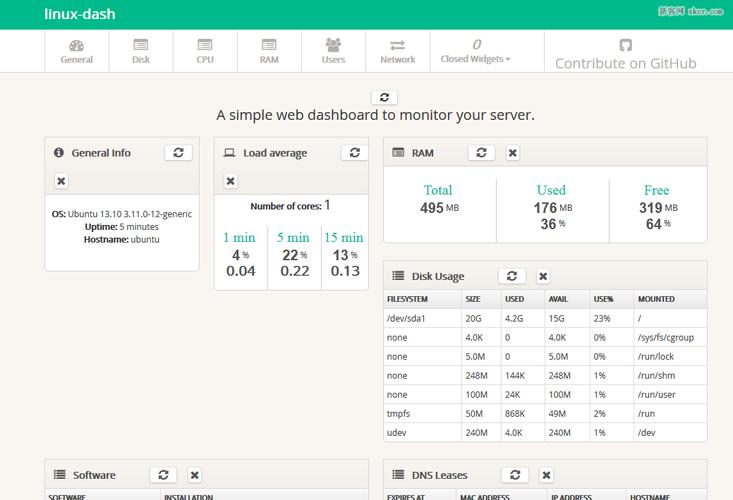Click the Used RAM 176 MB value
Viewport: 733px width, 500px height.
(x=553, y=207)
